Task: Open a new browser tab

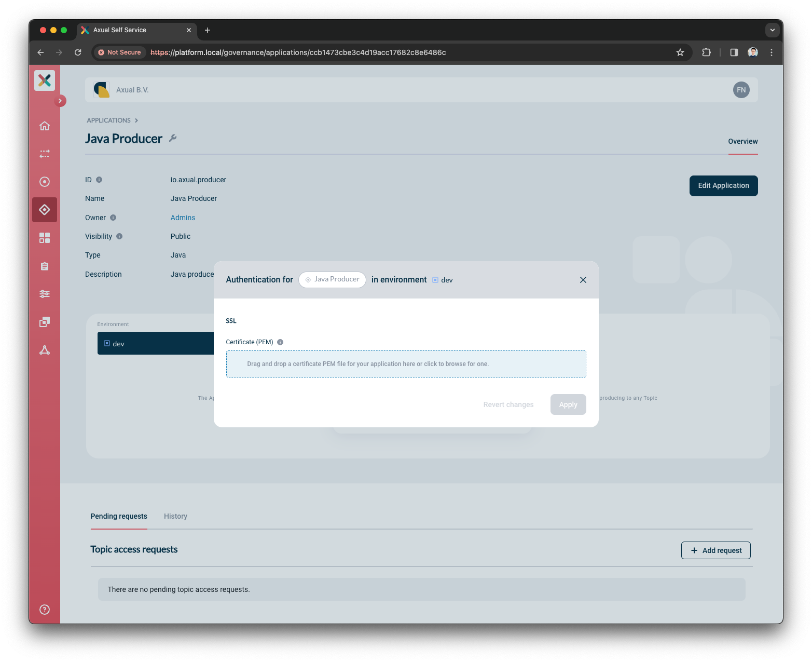Action: pos(208,30)
